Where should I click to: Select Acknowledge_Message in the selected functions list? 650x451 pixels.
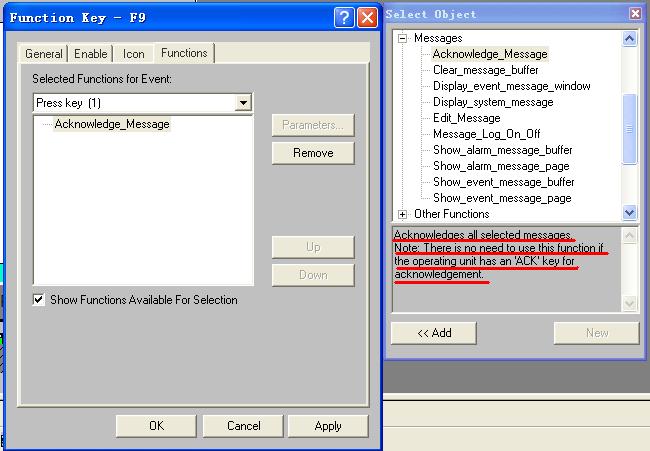(x=112, y=124)
